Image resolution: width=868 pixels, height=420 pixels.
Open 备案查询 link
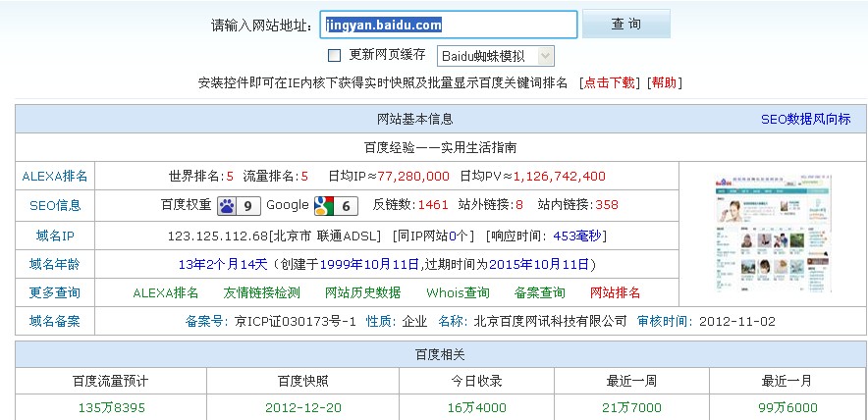(540, 292)
